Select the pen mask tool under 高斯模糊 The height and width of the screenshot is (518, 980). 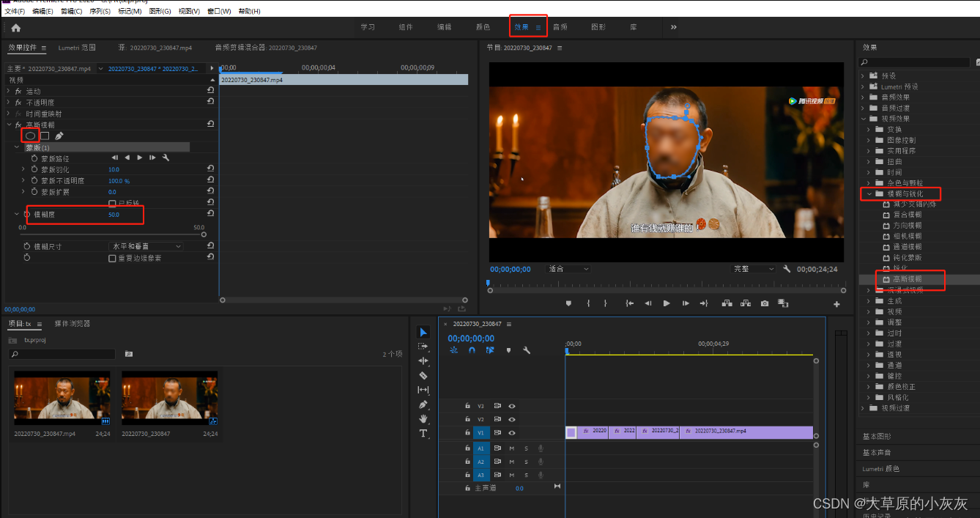tap(59, 136)
